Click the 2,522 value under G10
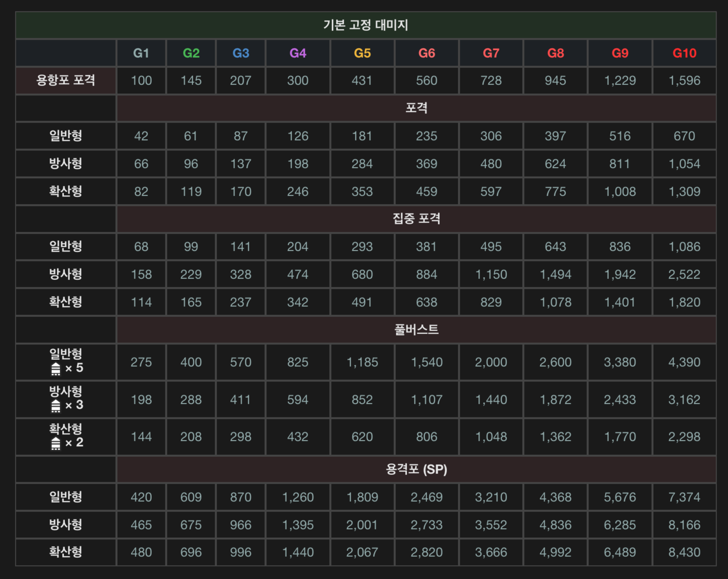The height and width of the screenshot is (579, 728). click(684, 274)
